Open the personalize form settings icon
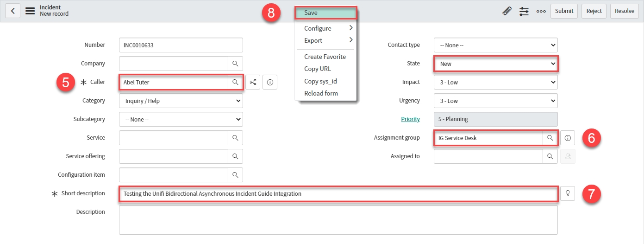This screenshot has height=244, width=644. [524, 11]
